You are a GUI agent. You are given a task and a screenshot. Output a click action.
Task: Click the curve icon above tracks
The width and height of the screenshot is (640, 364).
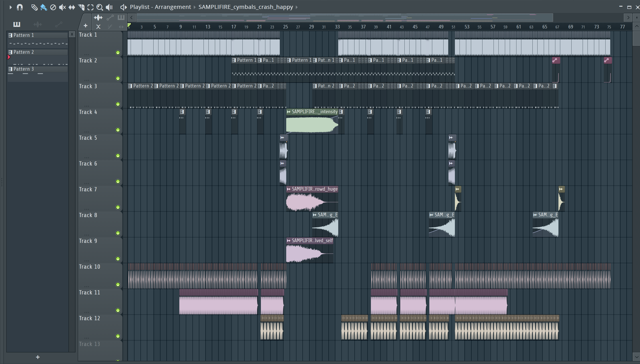click(x=110, y=26)
